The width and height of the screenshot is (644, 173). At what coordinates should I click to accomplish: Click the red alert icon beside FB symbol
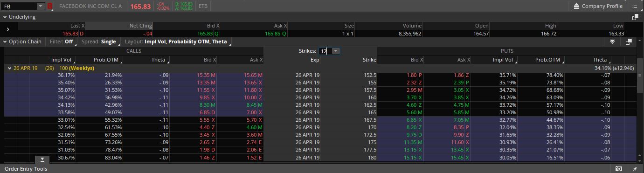[x=50, y=6]
